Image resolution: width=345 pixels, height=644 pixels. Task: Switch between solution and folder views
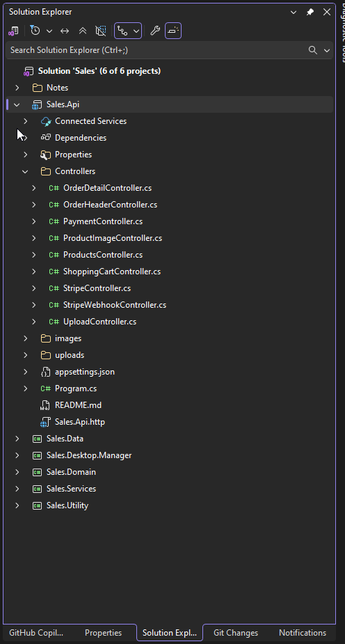[x=13, y=31]
